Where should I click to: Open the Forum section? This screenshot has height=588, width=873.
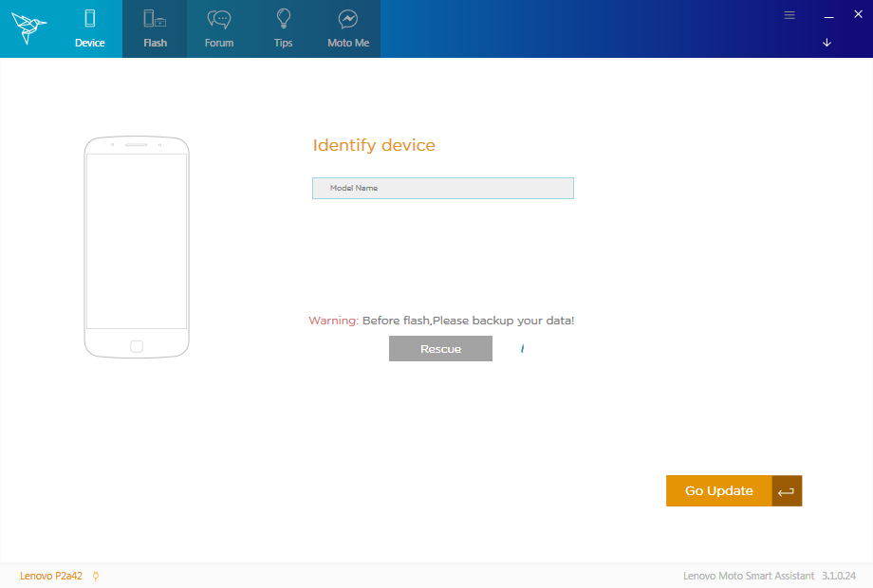[x=219, y=29]
